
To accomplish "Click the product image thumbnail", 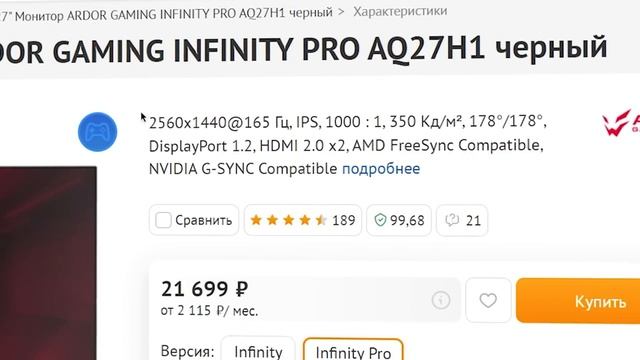I will (x=48, y=263).
